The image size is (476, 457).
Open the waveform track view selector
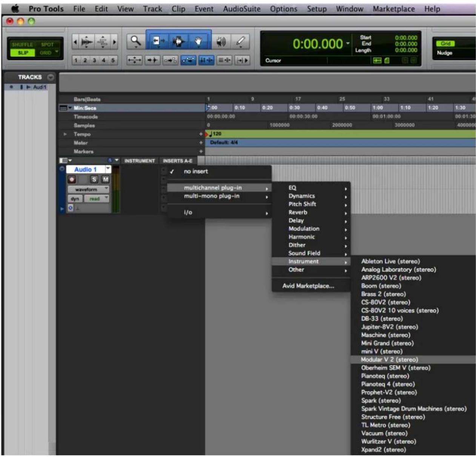pyautogui.click(x=88, y=189)
